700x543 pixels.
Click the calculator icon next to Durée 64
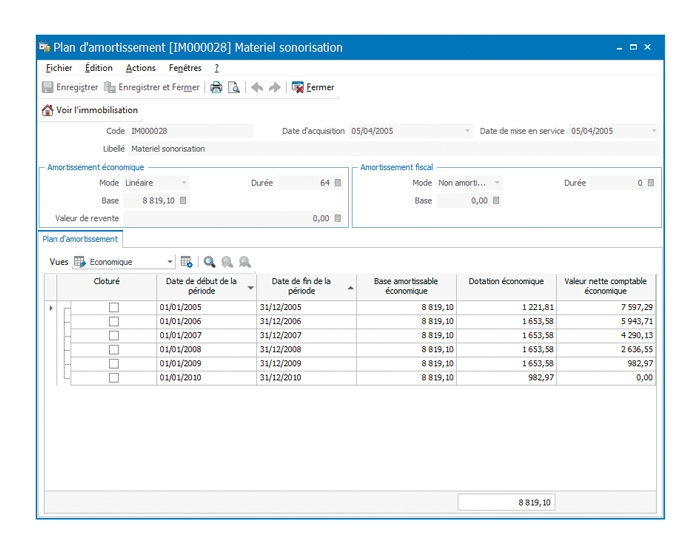[338, 183]
